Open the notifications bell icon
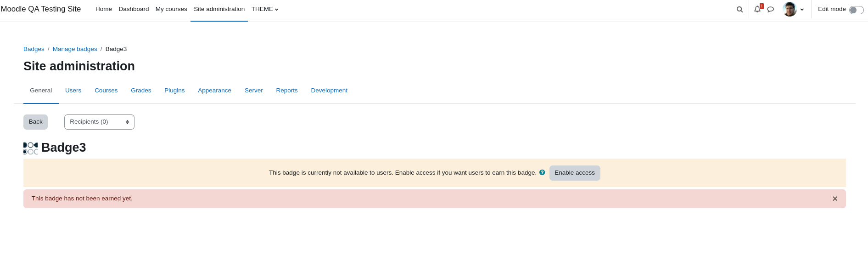 tap(757, 9)
